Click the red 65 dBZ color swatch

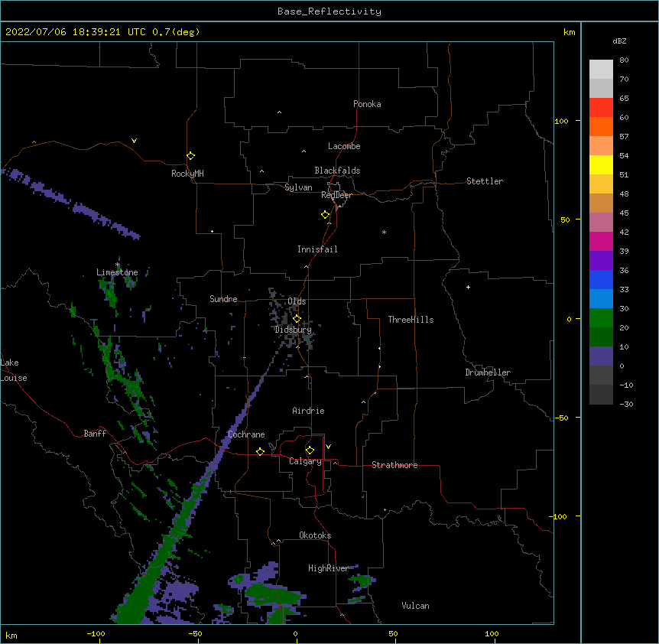coord(601,107)
